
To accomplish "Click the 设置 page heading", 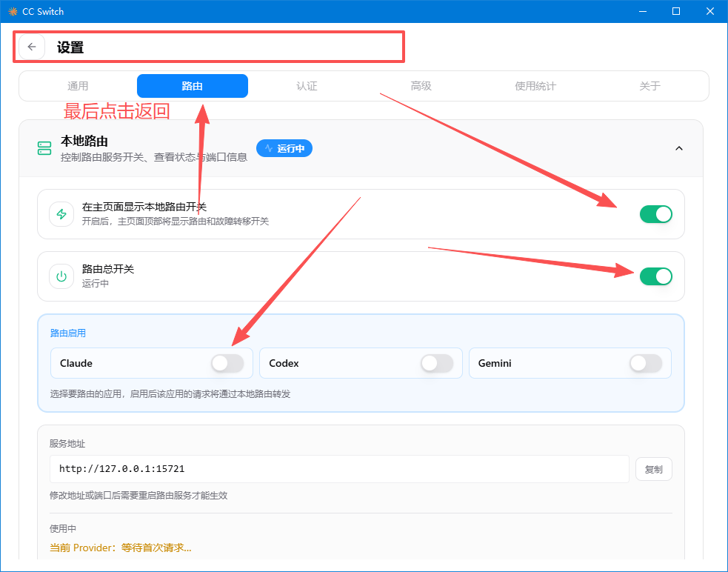I will click(70, 47).
